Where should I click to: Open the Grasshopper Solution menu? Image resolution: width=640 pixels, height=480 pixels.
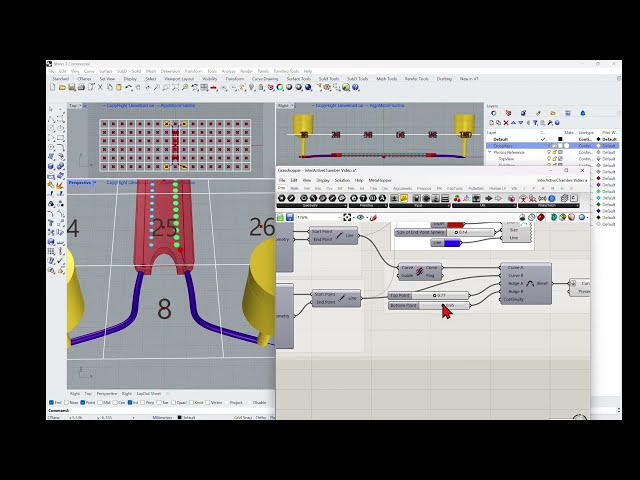tap(342, 180)
